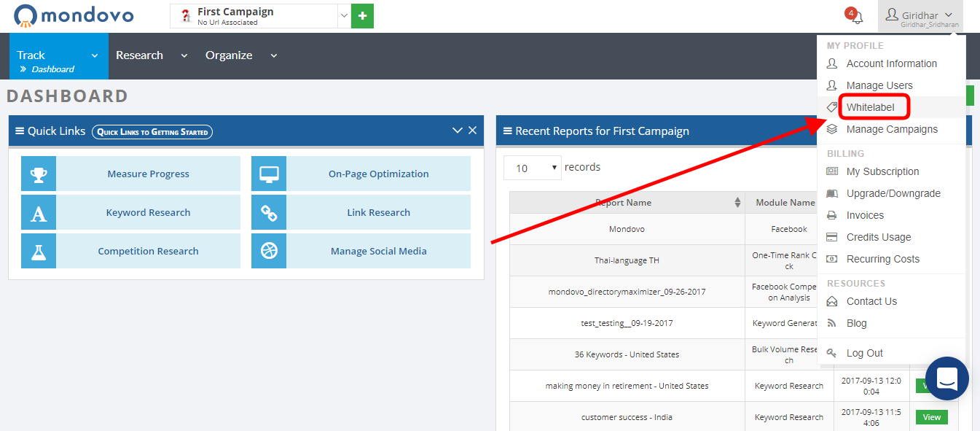Open the Research menu
The image size is (980, 431).
(152, 55)
